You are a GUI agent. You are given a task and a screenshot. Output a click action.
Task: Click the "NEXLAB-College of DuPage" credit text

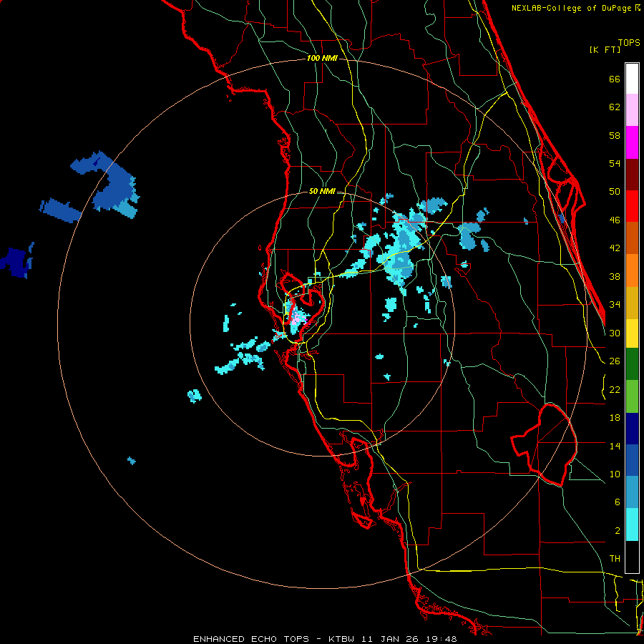tap(572, 8)
